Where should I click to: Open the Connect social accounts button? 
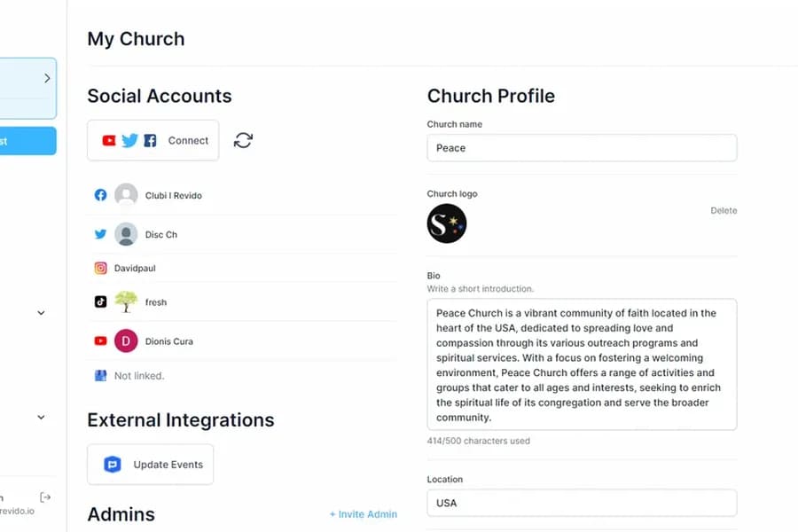153,140
